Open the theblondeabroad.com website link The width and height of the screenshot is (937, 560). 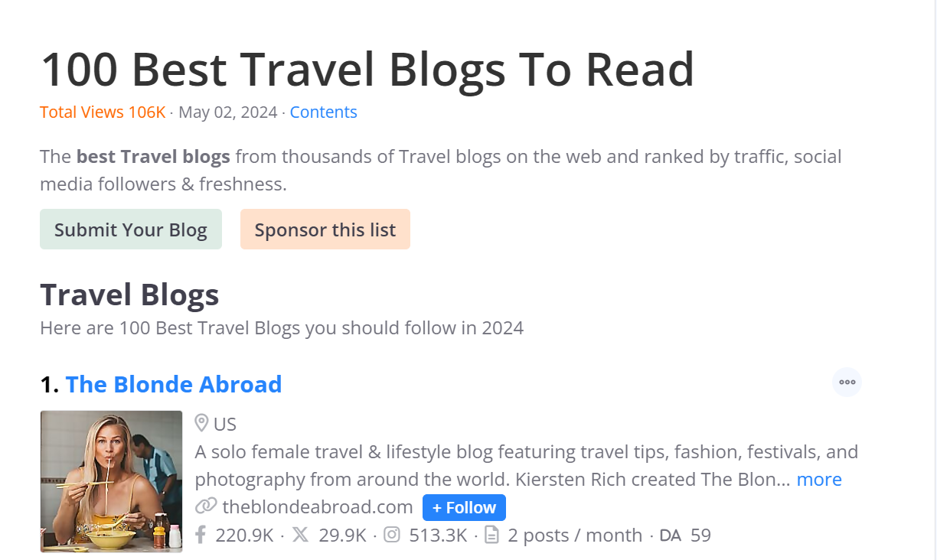tap(316, 506)
